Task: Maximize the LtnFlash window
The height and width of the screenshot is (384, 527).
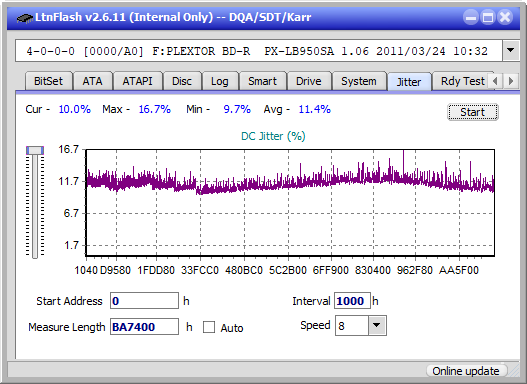Action: point(488,17)
